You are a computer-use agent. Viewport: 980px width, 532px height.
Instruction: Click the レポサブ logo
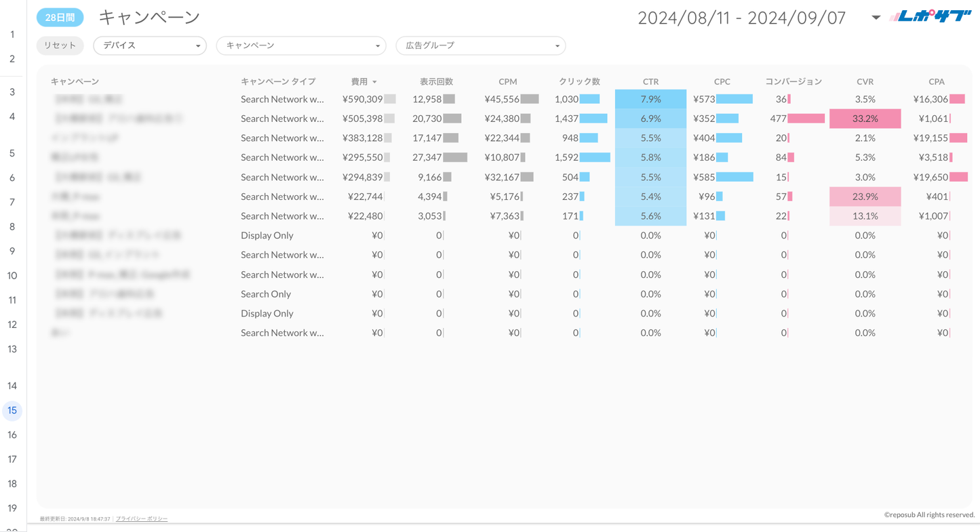(x=930, y=17)
